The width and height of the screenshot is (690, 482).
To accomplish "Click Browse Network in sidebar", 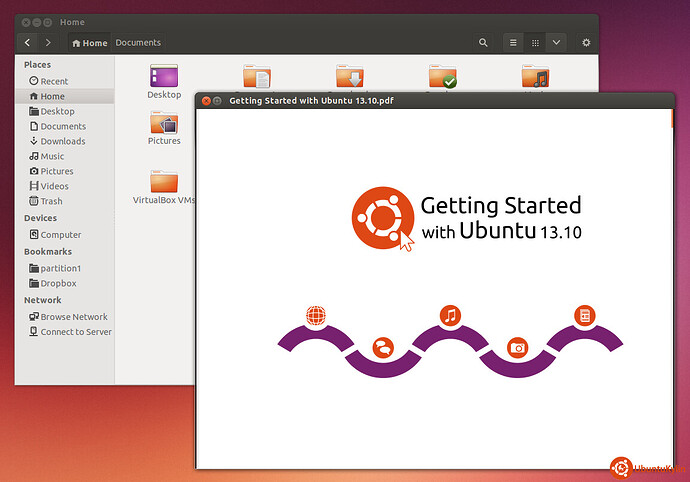I will [73, 316].
